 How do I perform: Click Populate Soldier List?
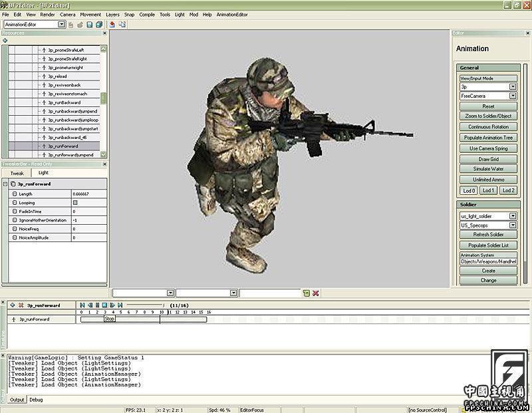coord(488,245)
